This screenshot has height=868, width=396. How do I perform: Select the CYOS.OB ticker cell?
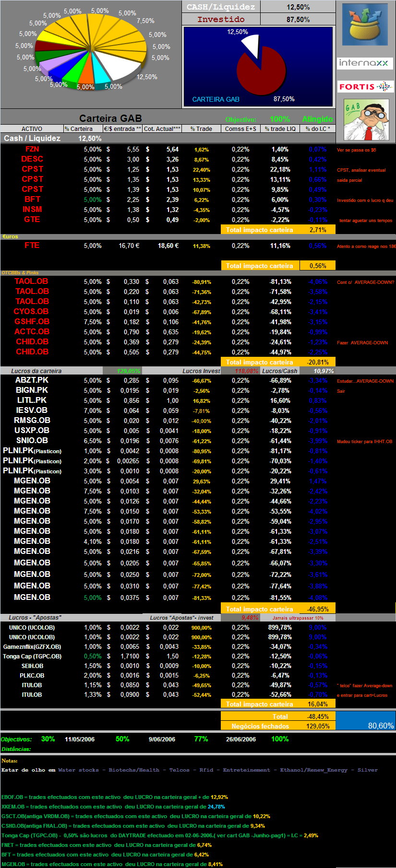pos(31,312)
